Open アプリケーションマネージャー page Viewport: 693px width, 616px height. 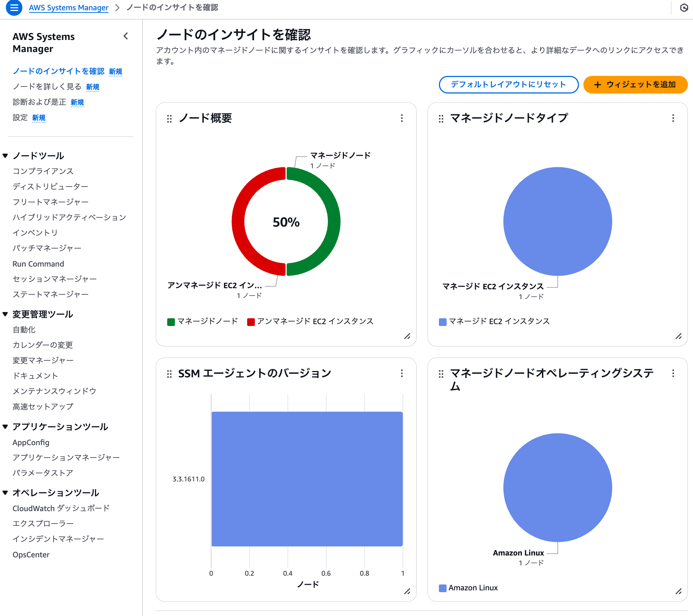point(66,458)
